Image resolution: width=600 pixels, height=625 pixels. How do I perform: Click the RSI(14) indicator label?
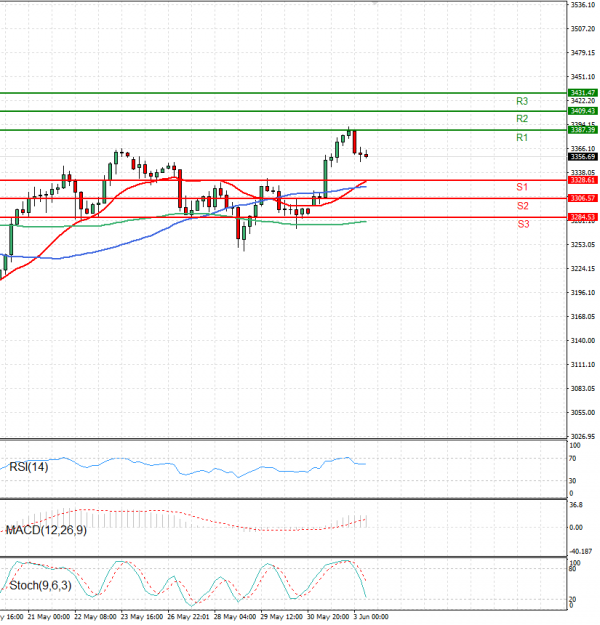[x=29, y=467]
